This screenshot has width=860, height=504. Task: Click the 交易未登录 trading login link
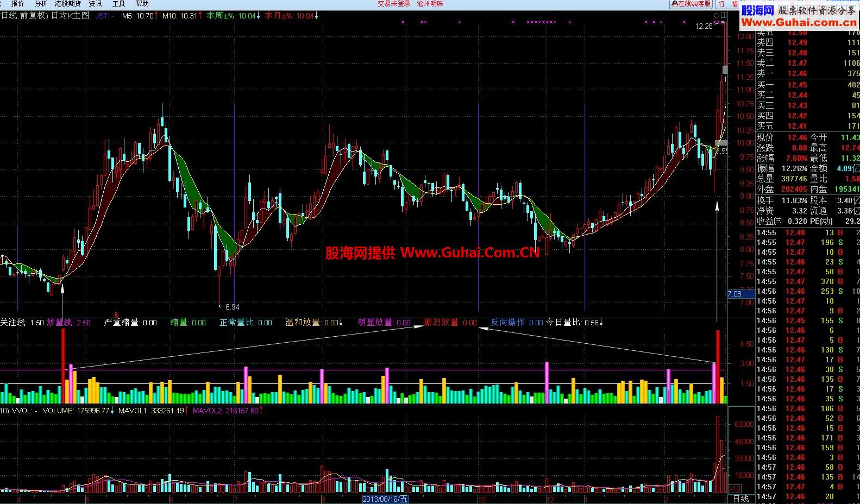point(394,4)
